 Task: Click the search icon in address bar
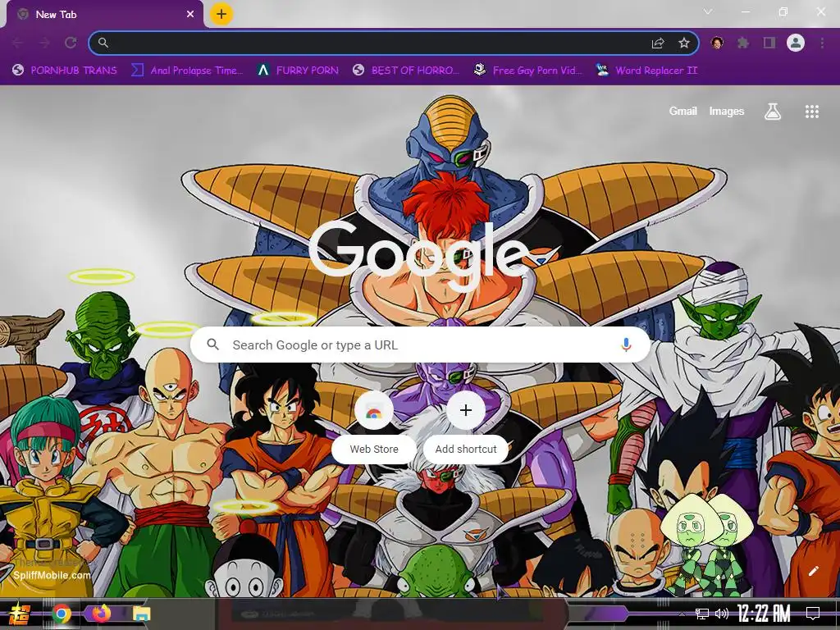(x=103, y=43)
